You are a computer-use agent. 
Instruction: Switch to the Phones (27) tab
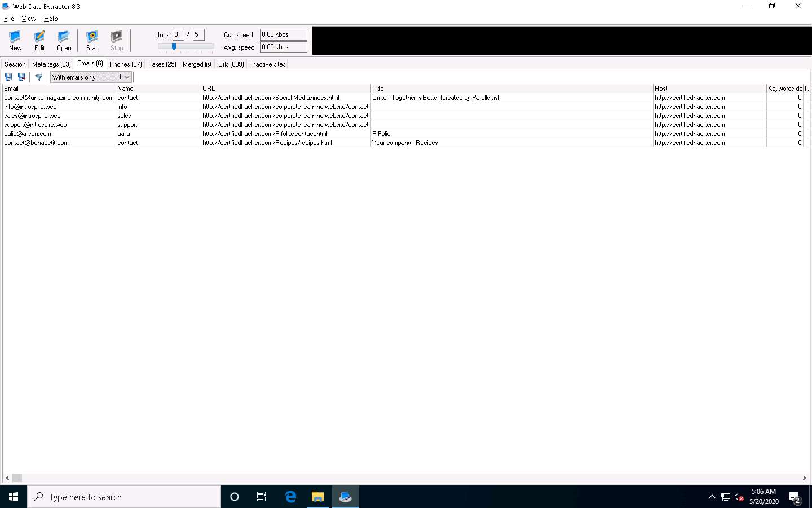click(126, 64)
